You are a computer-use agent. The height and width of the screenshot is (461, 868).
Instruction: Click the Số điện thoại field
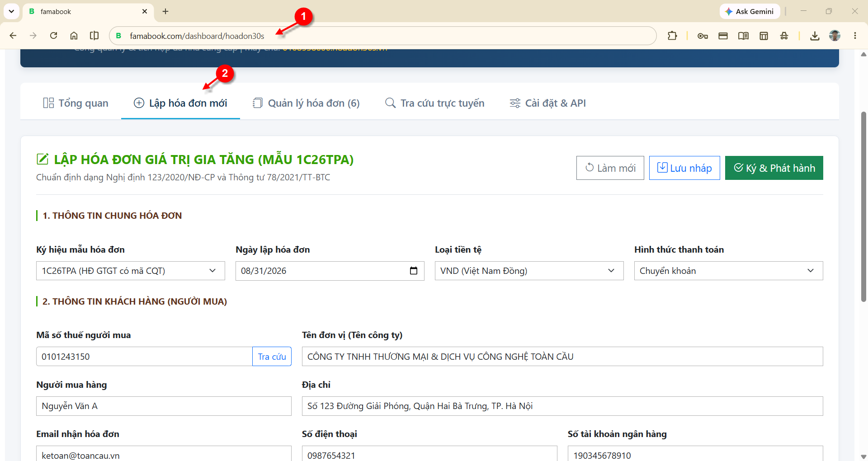(x=429, y=454)
